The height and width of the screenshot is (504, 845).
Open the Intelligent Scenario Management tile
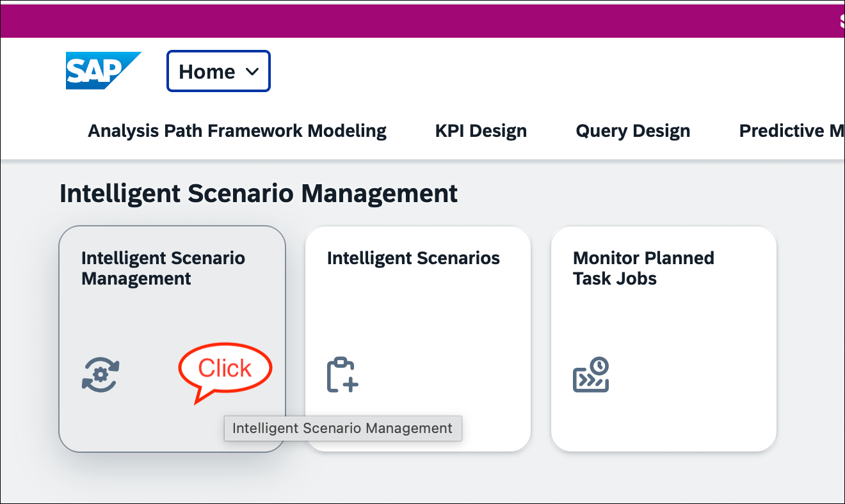coord(172,339)
